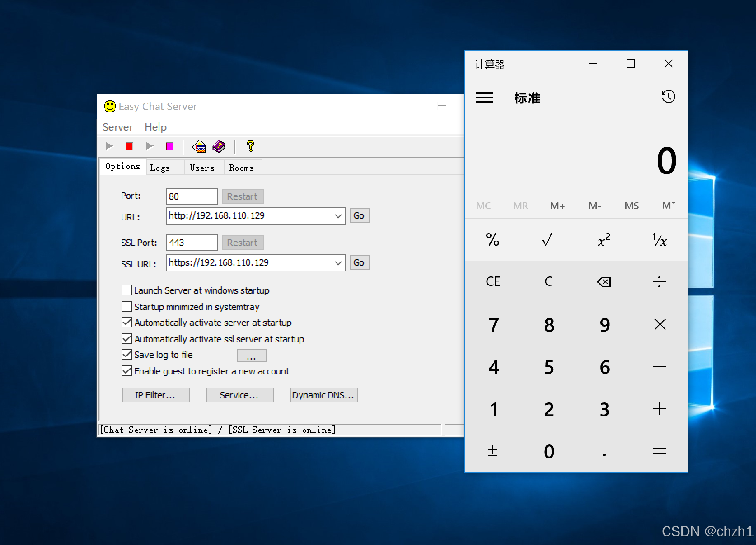
Task: Uncheck Save log to file
Action: 127,354
